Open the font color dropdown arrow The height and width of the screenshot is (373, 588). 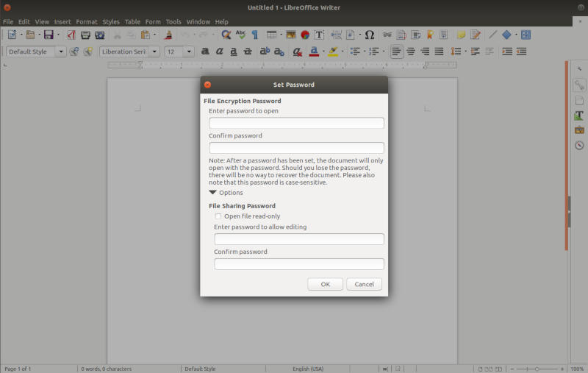(323, 51)
